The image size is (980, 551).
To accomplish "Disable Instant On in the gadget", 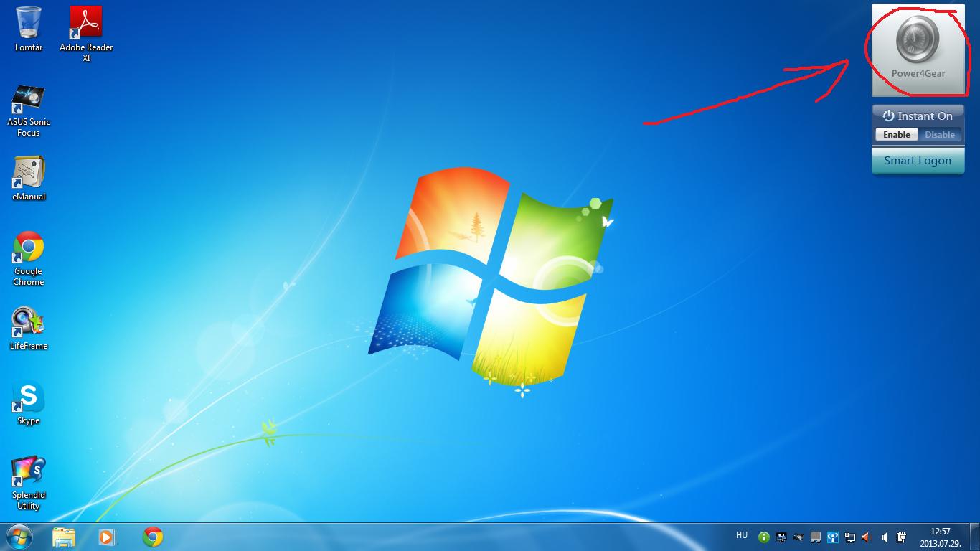I will (940, 134).
